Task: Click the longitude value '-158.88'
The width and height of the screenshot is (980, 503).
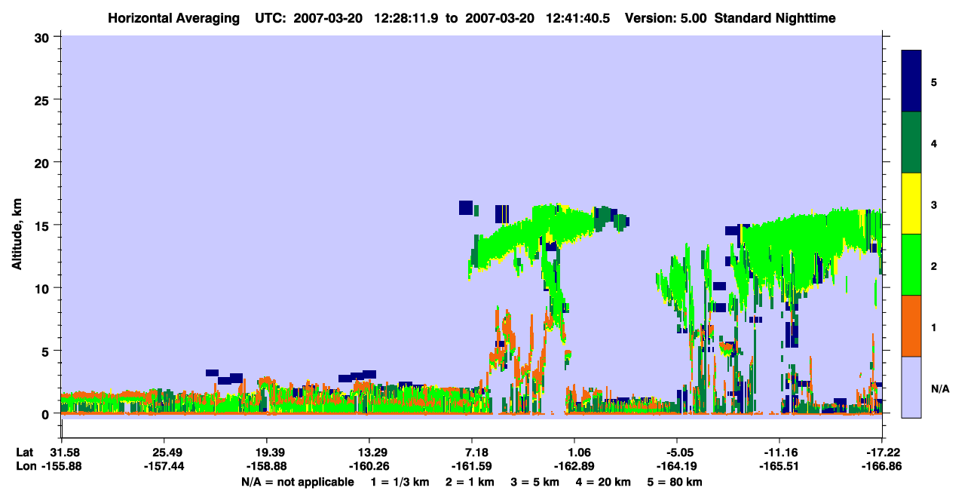Action: point(266,466)
